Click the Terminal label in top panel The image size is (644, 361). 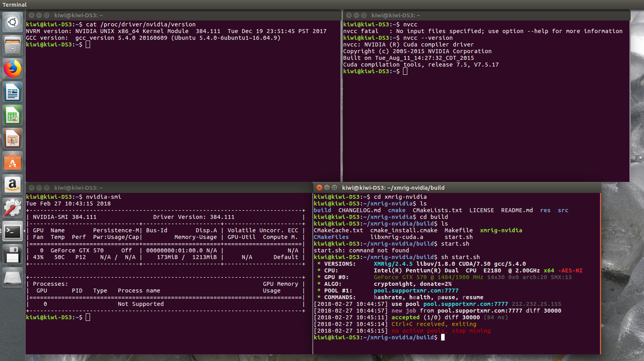coord(15,5)
